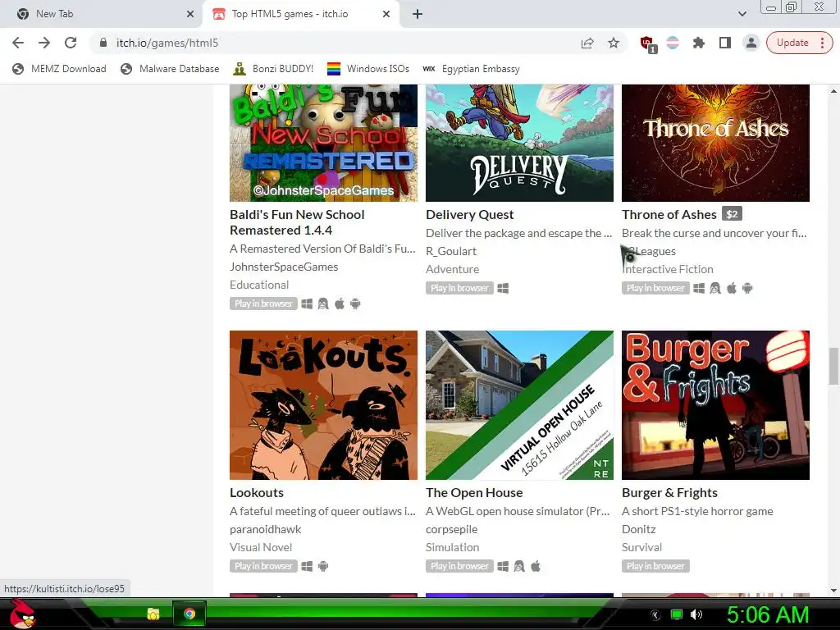Image resolution: width=840 pixels, height=630 pixels.
Task: Expand the tab search dropdown arrow
Action: (x=742, y=14)
